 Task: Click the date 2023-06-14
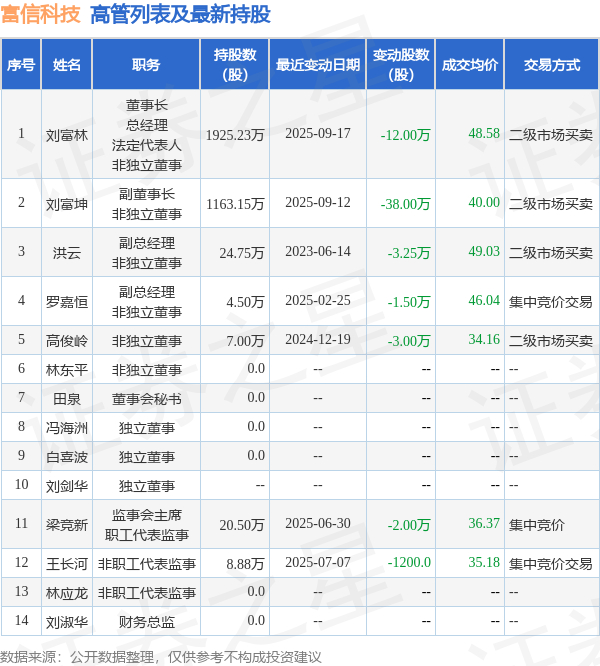tap(318, 251)
